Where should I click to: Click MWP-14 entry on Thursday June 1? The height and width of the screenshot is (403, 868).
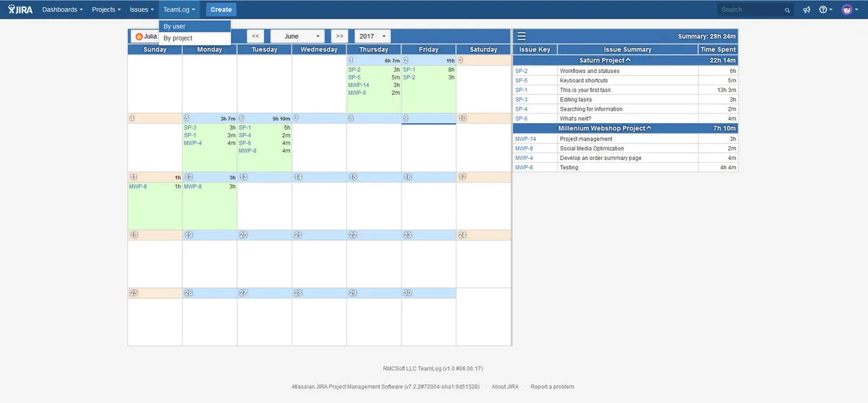(358, 85)
